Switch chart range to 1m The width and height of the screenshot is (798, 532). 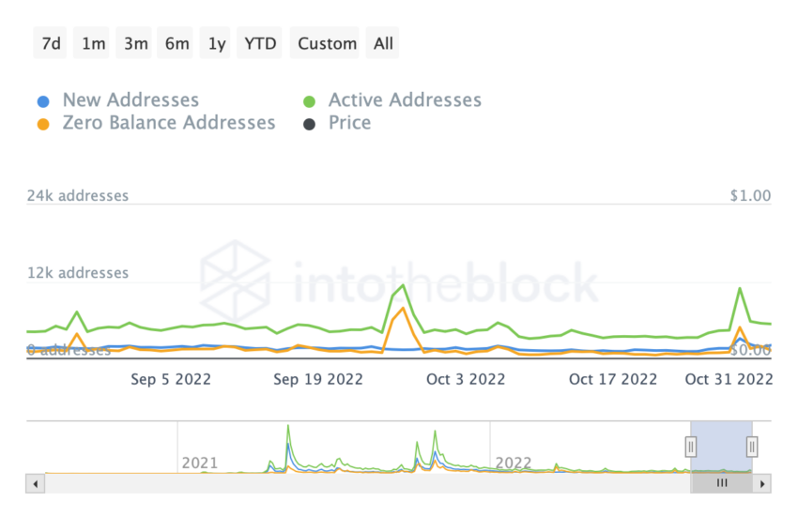93,43
